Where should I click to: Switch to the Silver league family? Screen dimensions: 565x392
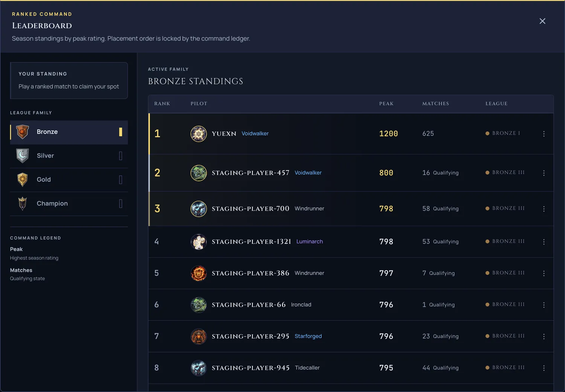tap(69, 156)
